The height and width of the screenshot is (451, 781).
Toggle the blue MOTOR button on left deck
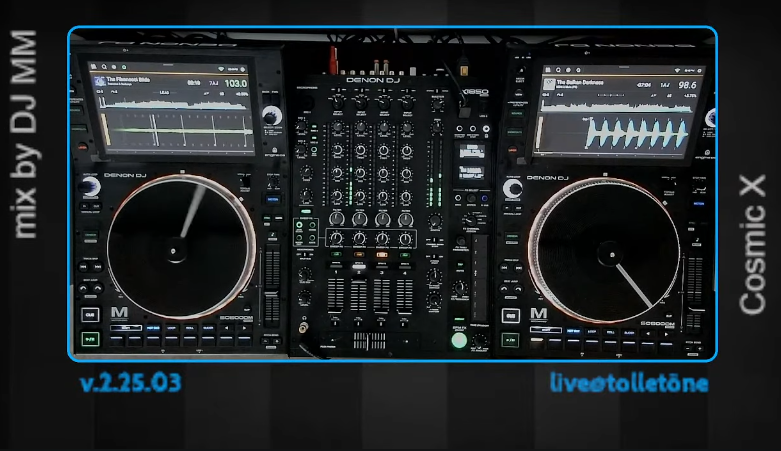pyautogui.click(x=272, y=199)
